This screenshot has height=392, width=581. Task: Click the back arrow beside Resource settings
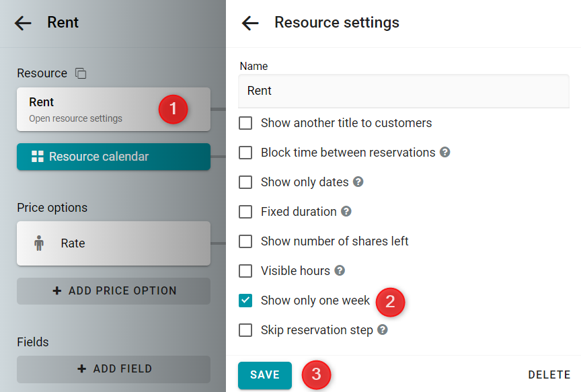(250, 23)
